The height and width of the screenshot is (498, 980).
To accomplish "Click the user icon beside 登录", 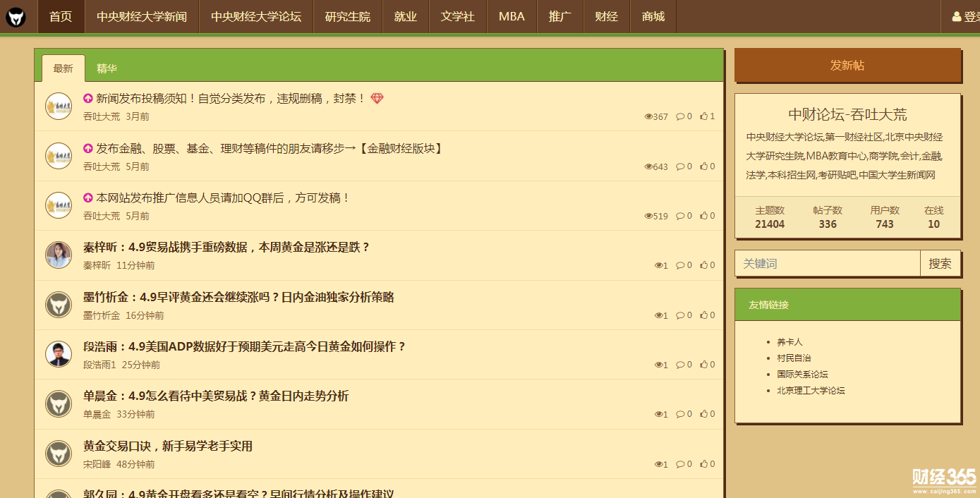I will point(957,17).
